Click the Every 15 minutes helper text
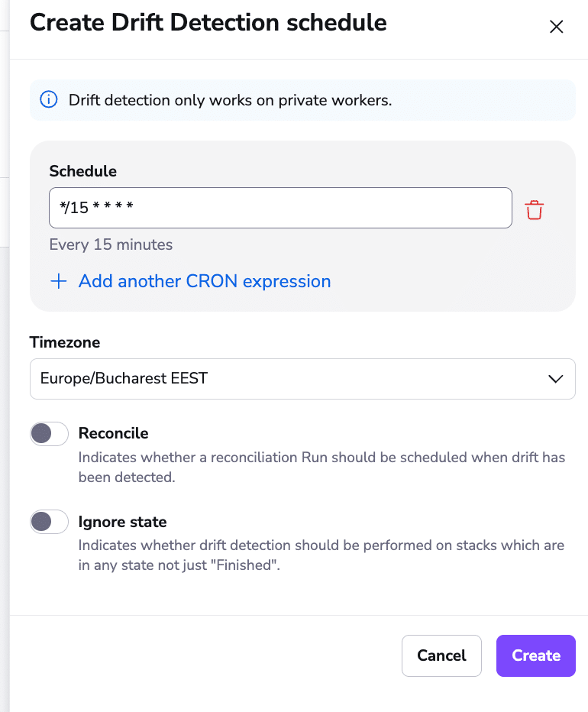This screenshot has width=588, height=712. tap(111, 244)
